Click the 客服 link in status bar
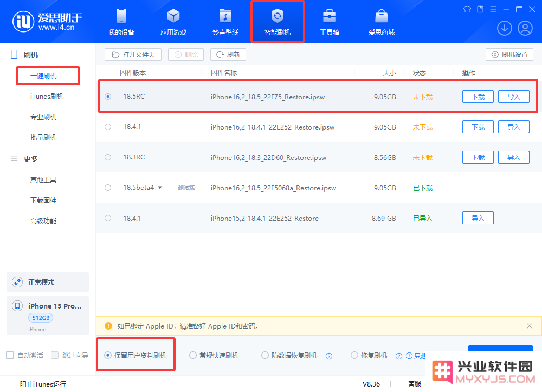 pyautogui.click(x=415, y=384)
